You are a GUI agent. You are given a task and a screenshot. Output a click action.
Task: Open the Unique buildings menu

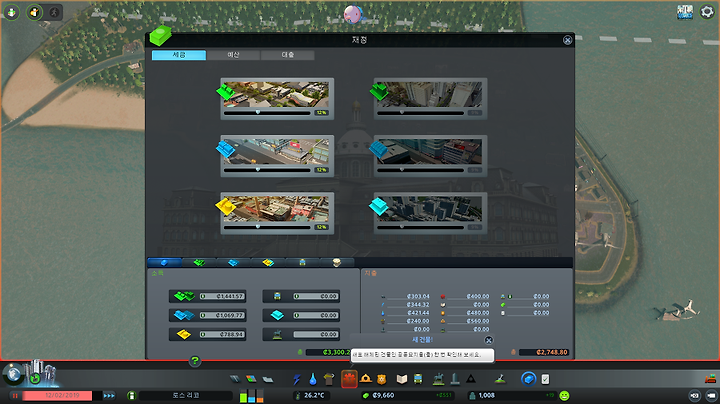pyautogui.click(x=455, y=379)
